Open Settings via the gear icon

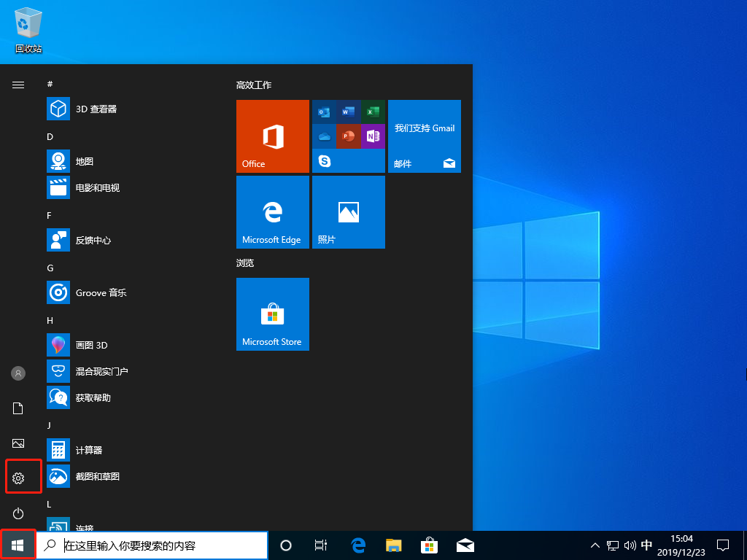click(18, 476)
